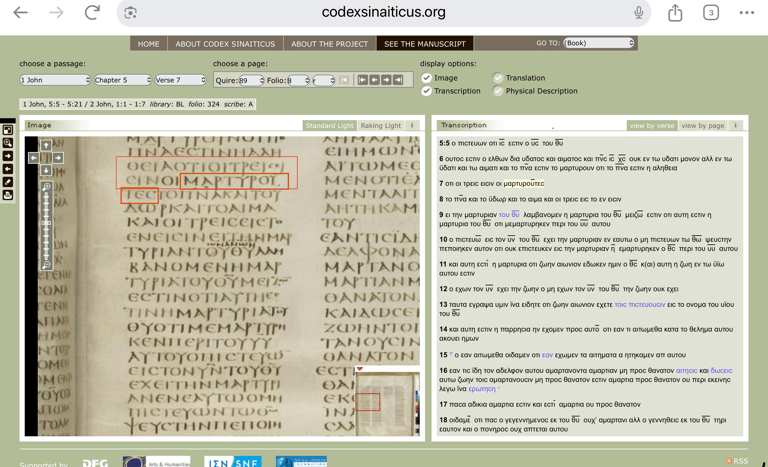
Task: Uncheck the Transcription display option
Action: (x=427, y=91)
